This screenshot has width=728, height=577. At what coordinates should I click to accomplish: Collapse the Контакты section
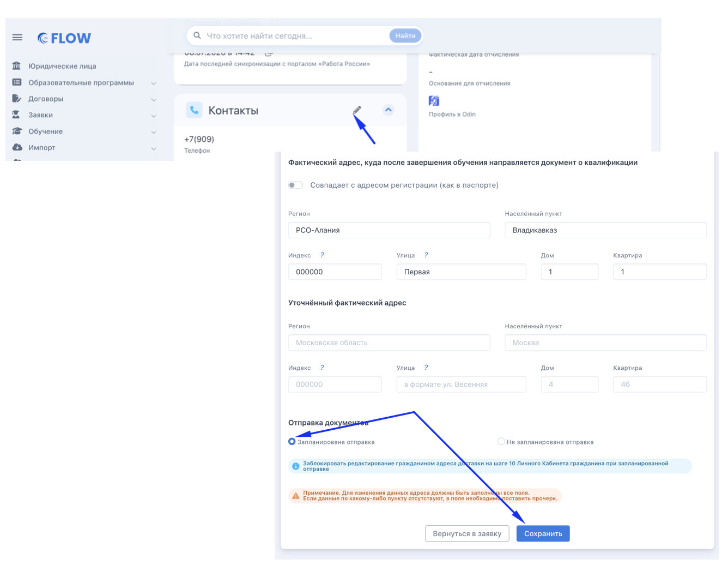tap(389, 110)
